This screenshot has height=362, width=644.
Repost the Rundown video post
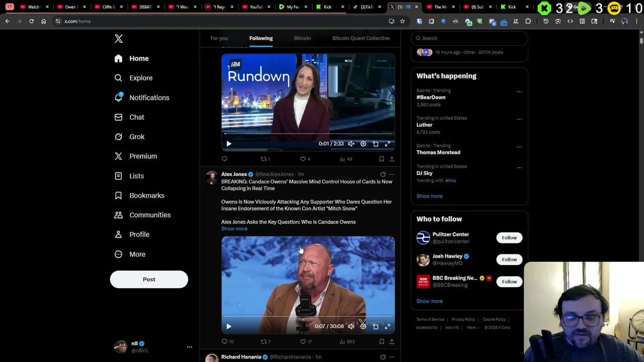(265, 159)
